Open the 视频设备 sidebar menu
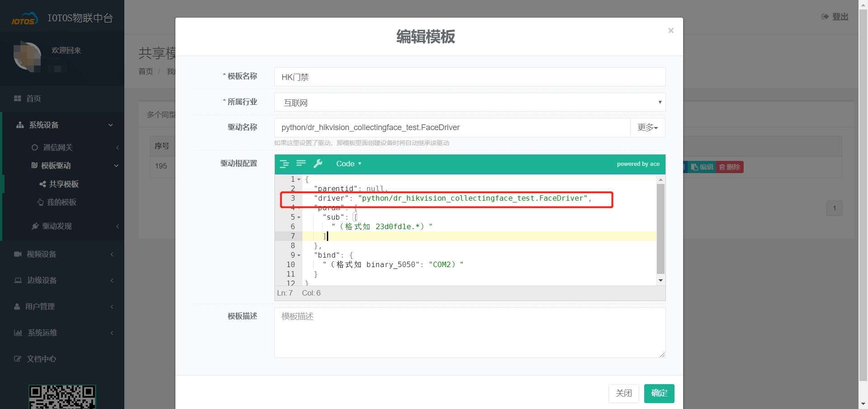The width and height of the screenshot is (868, 409). [x=42, y=254]
